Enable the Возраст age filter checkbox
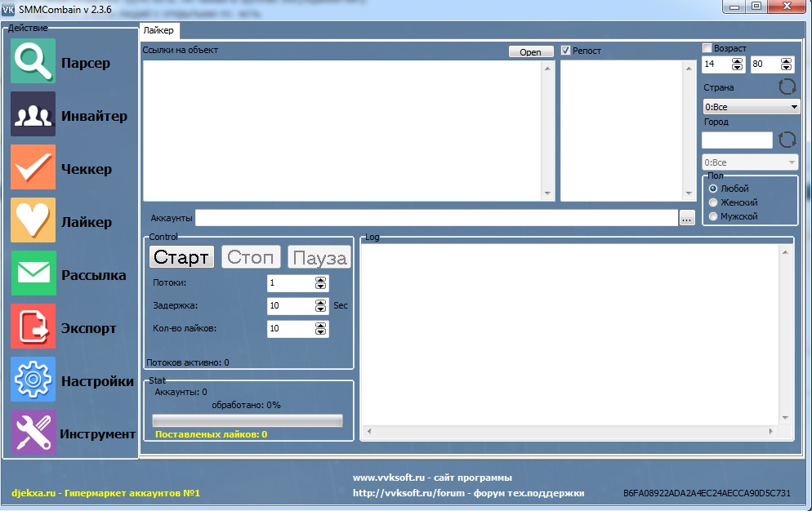The image size is (812, 511). coord(707,48)
